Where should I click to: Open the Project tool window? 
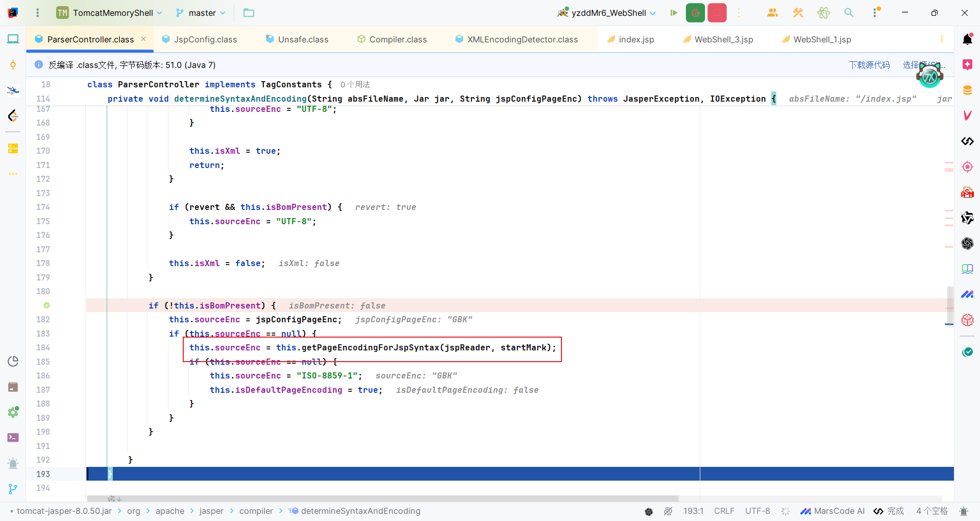click(x=13, y=39)
